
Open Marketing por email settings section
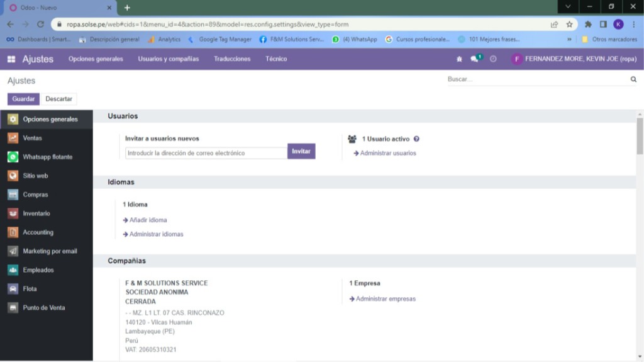coord(47,251)
